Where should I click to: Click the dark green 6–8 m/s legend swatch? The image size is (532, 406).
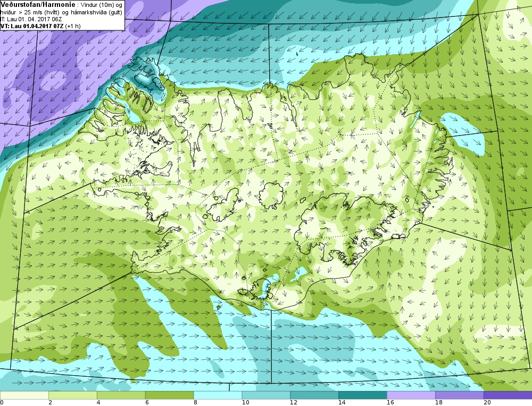point(169,395)
